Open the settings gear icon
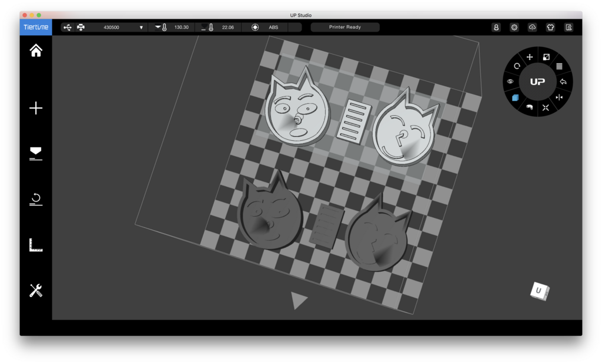The width and height of the screenshot is (602, 364). tap(514, 27)
